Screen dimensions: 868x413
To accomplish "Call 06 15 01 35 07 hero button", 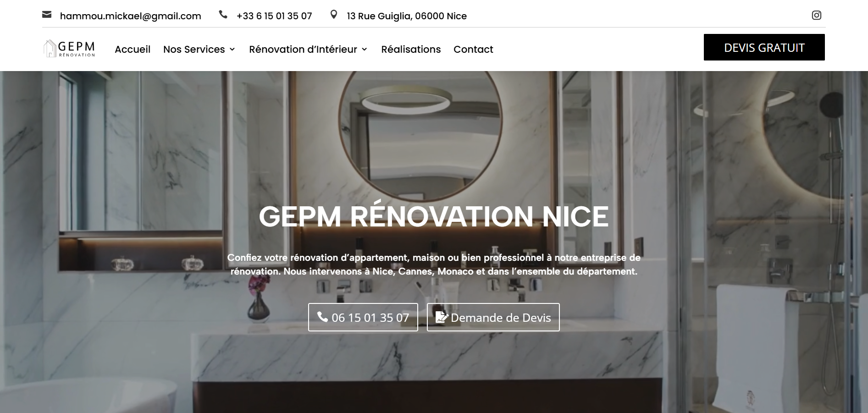I will (x=363, y=317).
